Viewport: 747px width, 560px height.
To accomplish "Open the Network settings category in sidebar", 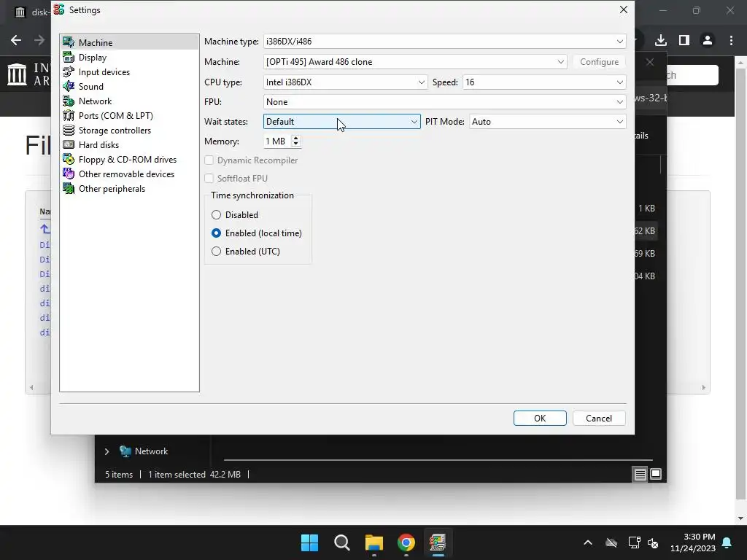I will coord(95,101).
